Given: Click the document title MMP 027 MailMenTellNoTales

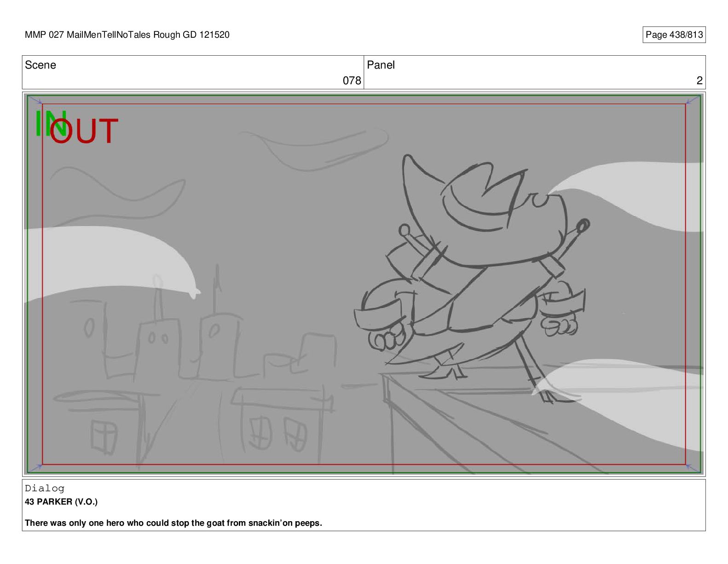Looking at the screenshot, I should 127,35.
